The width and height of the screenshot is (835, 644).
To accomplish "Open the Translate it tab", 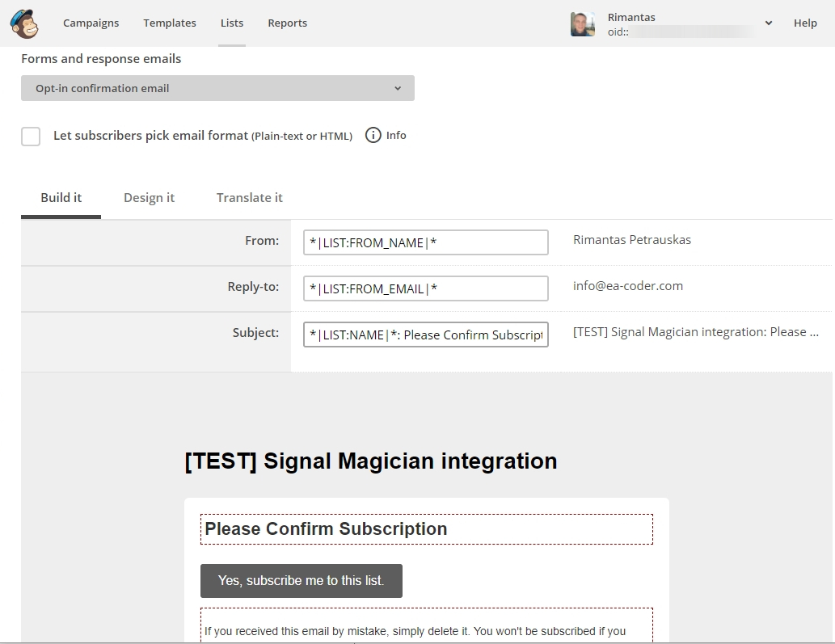I will [x=249, y=198].
